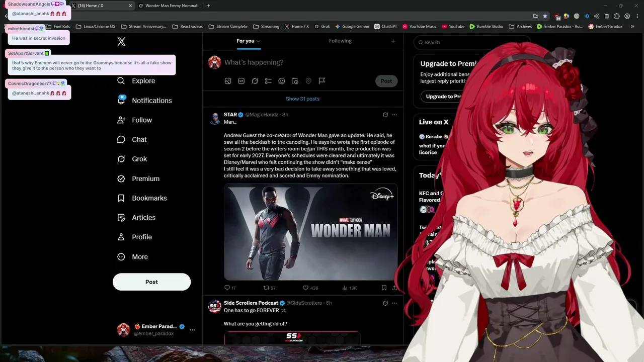Repost STAR's Wonder Man post

(267, 288)
